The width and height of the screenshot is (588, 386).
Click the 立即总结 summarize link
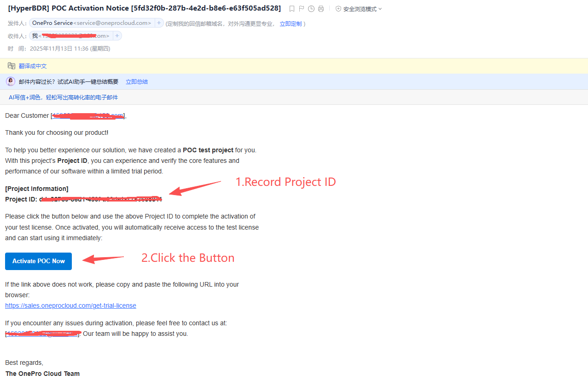137,82
